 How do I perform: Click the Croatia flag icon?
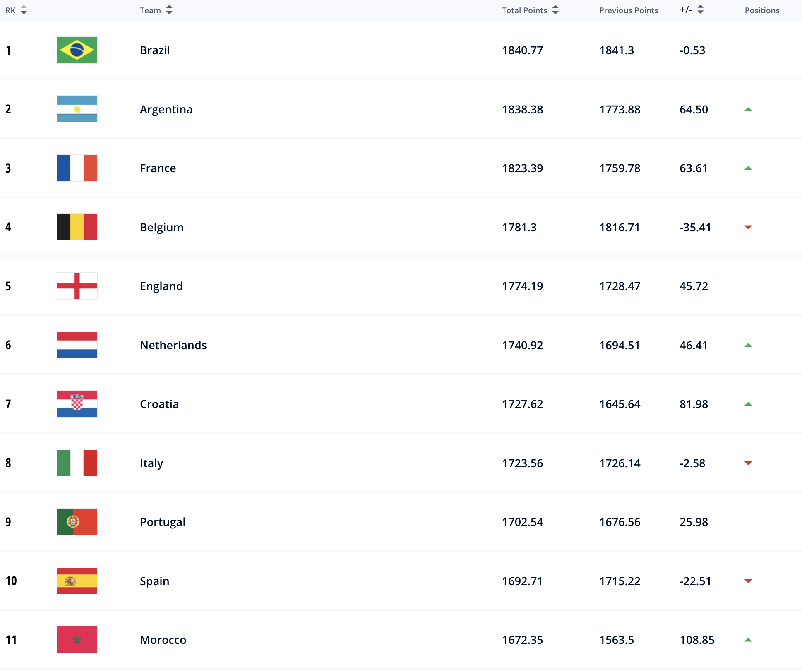[77, 404]
